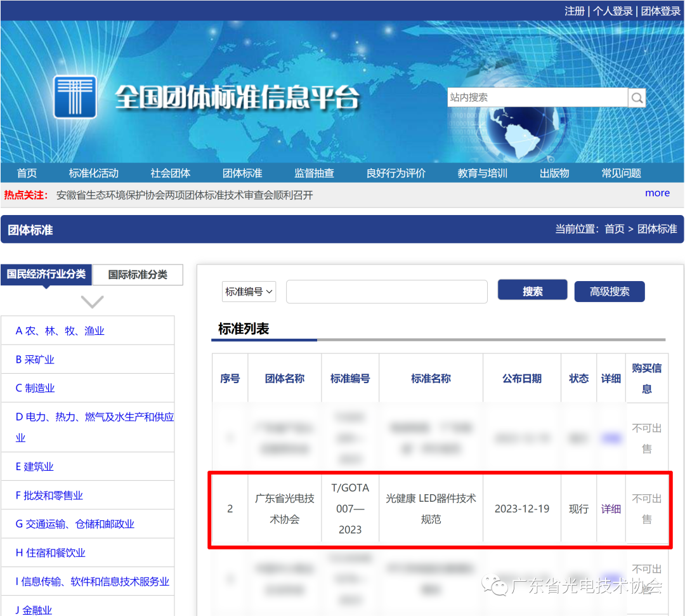Select category E 建筑业
Screen dimensions: 685x616
click(34, 466)
